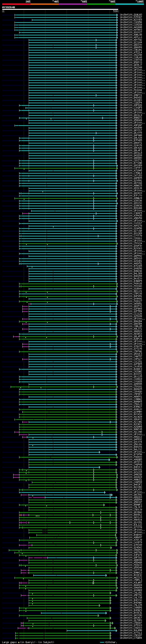Select the UniRef100_P93340 label
The image size is (146, 644).
[131, 286]
